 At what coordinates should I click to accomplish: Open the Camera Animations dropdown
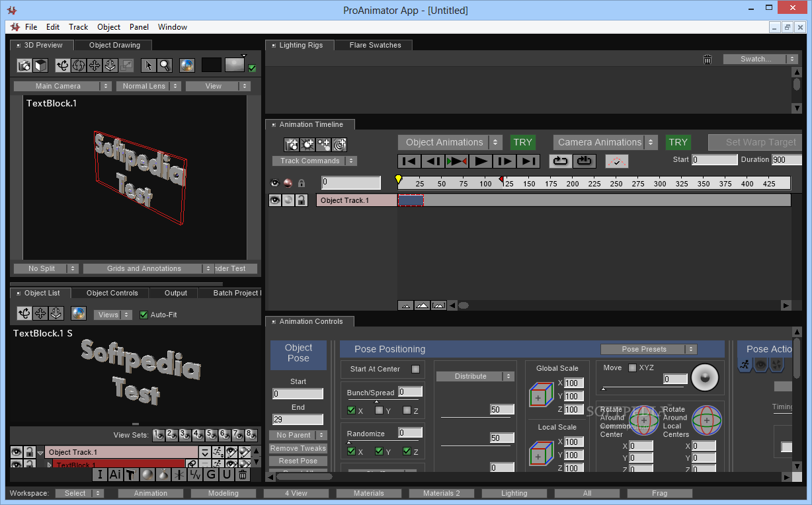click(605, 142)
